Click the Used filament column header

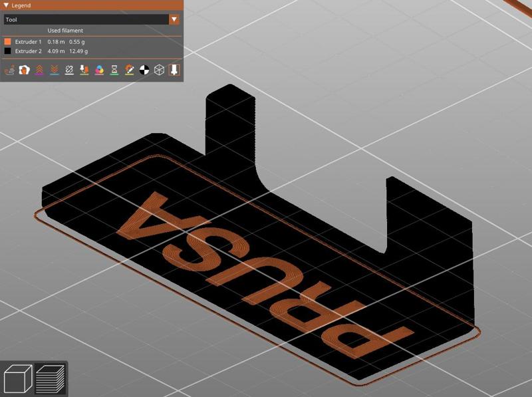[x=65, y=31]
